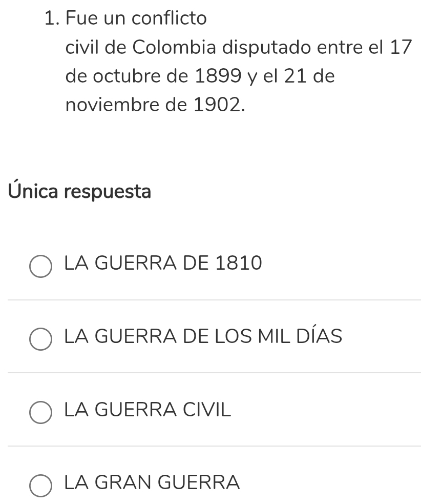Click the line starting "civil de Colombia disputado"

coord(239,48)
